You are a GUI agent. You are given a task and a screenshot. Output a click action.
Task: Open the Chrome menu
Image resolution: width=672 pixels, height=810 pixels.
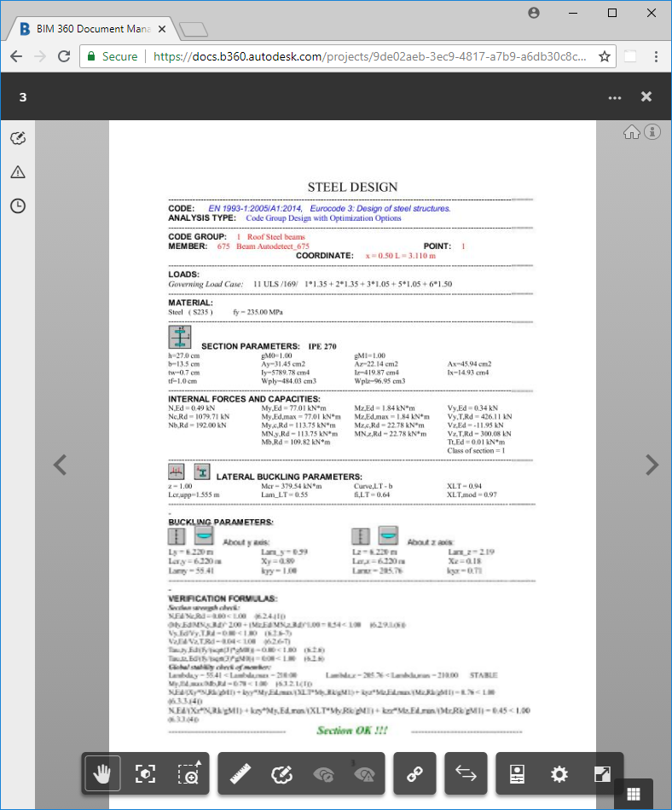point(656,56)
